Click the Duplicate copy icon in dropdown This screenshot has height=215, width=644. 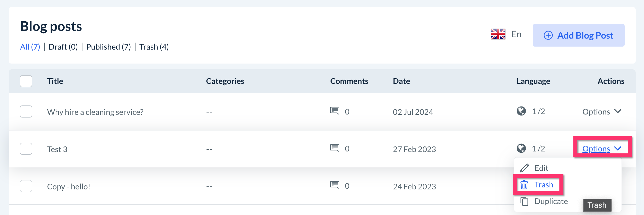524,201
